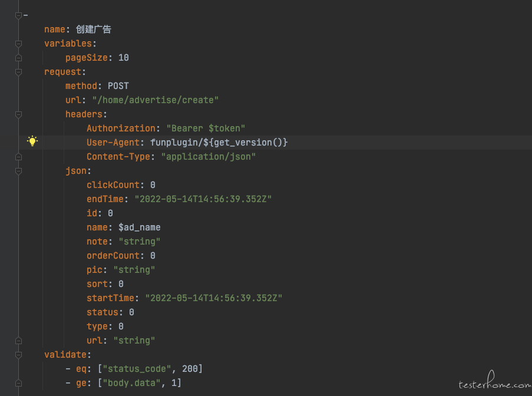
Task: Click the headers keyword
Action: (x=84, y=114)
